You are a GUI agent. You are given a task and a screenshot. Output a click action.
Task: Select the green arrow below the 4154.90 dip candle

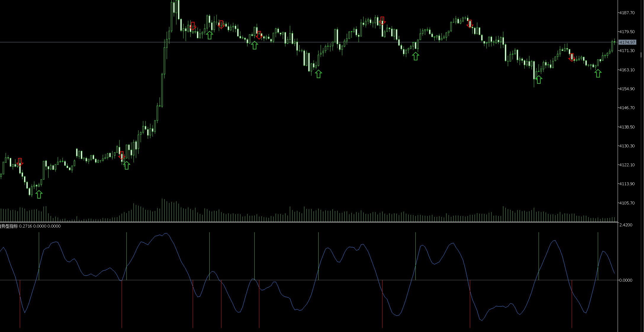(x=539, y=80)
